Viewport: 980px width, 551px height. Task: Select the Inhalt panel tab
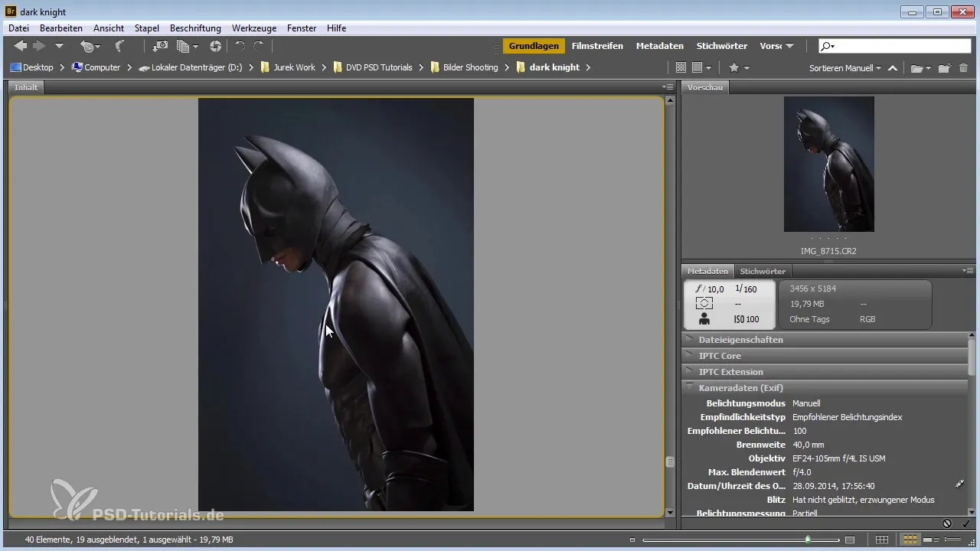click(x=26, y=87)
